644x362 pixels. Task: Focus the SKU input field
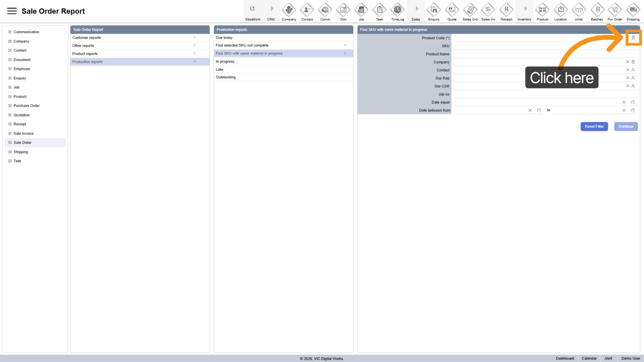545,46
